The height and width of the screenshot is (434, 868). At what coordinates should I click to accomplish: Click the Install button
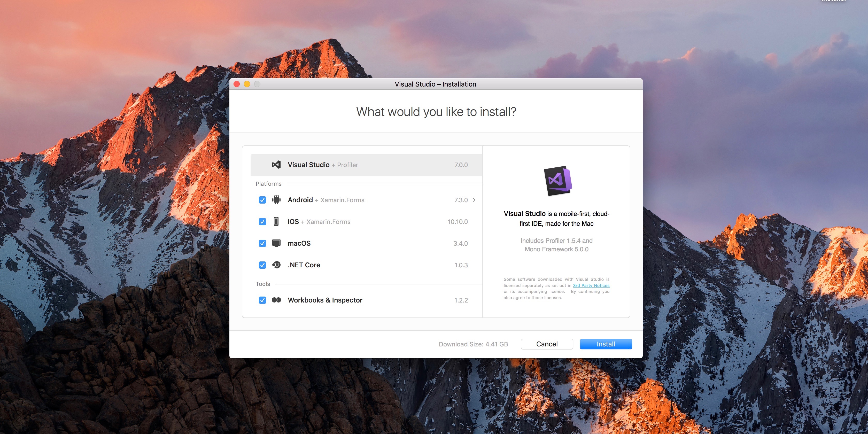[x=606, y=344]
